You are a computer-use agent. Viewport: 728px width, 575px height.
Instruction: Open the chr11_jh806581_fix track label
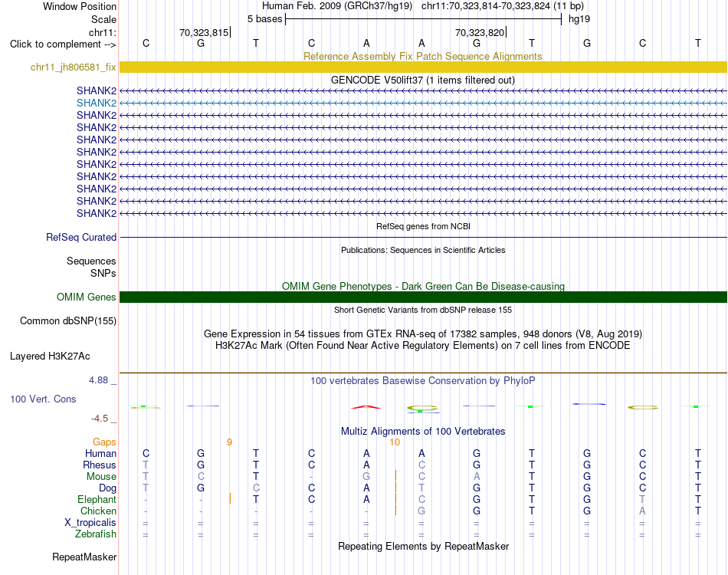74,67
